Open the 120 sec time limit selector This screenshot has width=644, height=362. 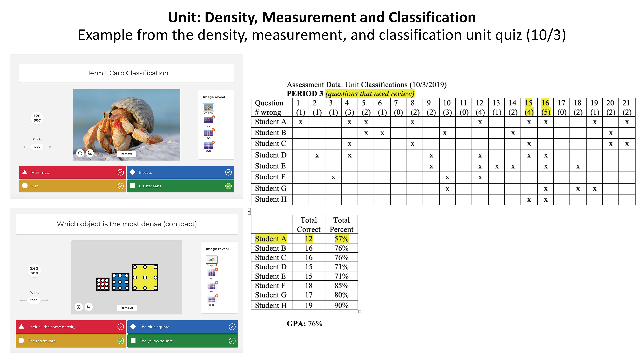click(37, 118)
